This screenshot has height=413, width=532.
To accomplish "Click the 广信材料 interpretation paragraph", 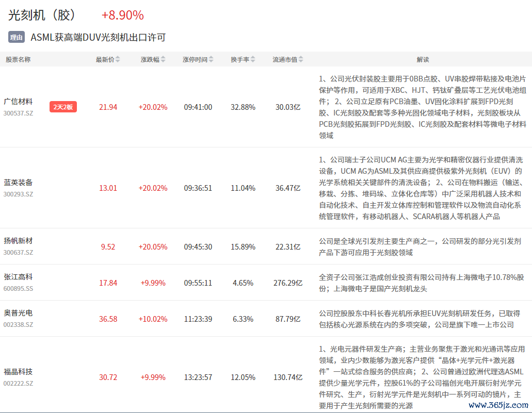I will (423, 107).
